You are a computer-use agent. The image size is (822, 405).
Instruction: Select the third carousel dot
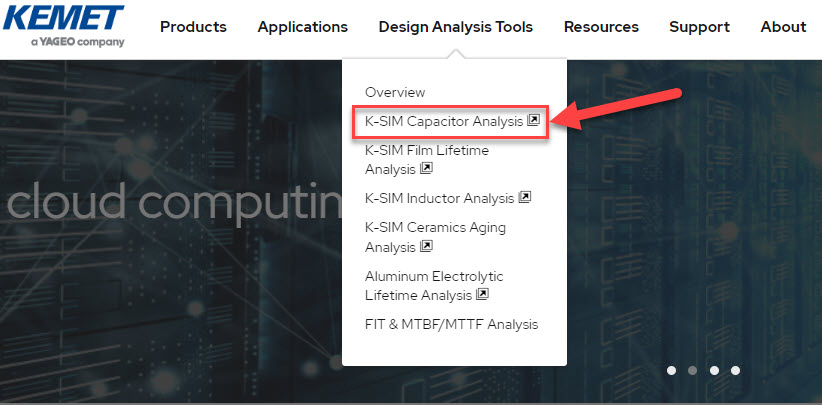[714, 370]
